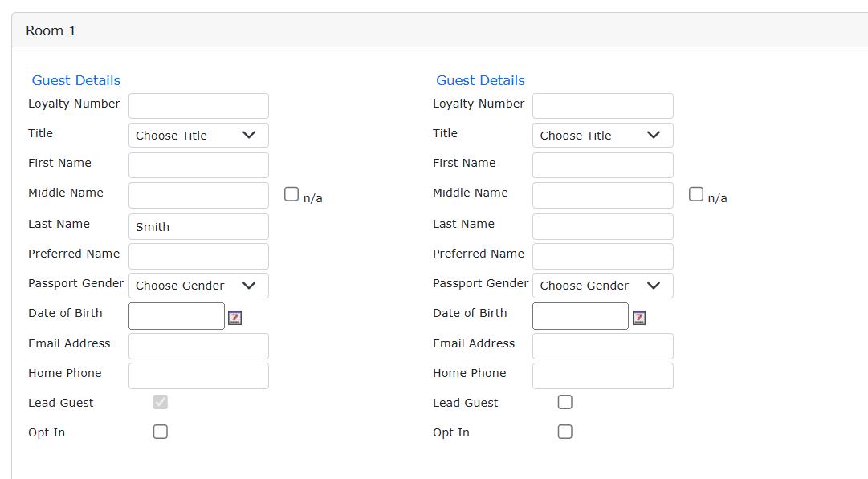The width and height of the screenshot is (868, 479).
Task: Click the Last Name field containing Smith
Action: coord(198,226)
